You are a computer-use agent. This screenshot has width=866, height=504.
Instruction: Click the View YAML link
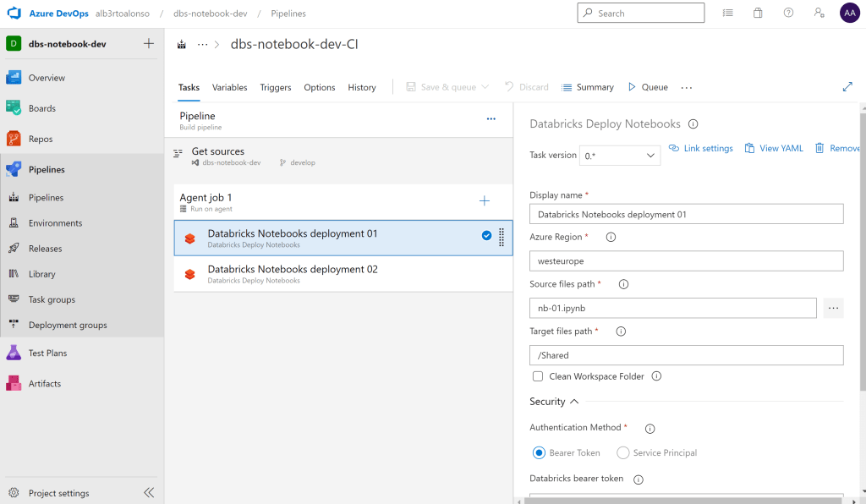pos(774,148)
